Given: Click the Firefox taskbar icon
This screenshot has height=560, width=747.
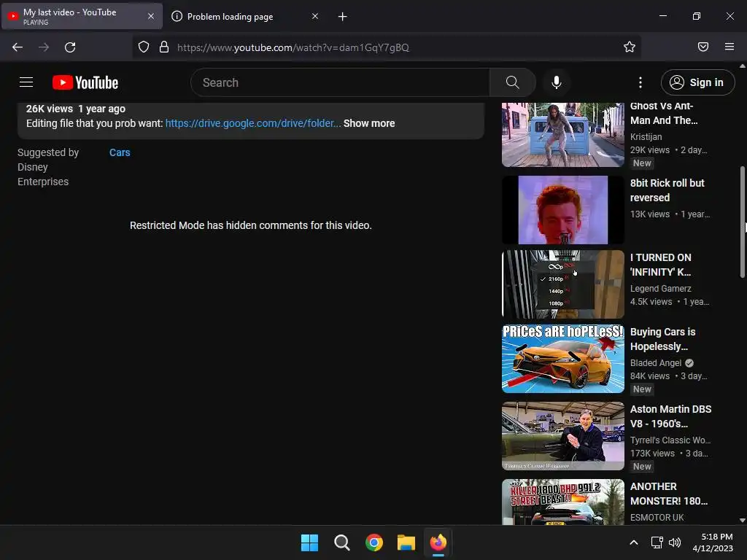Looking at the screenshot, I should (438, 542).
